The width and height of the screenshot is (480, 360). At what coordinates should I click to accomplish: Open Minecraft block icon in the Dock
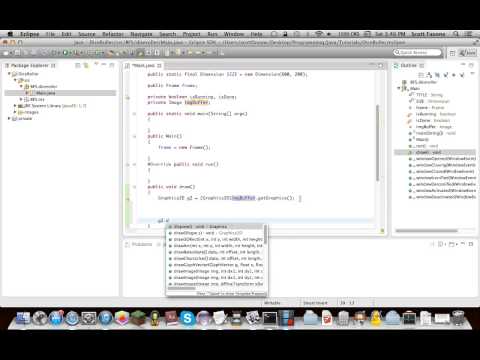pos(138,318)
